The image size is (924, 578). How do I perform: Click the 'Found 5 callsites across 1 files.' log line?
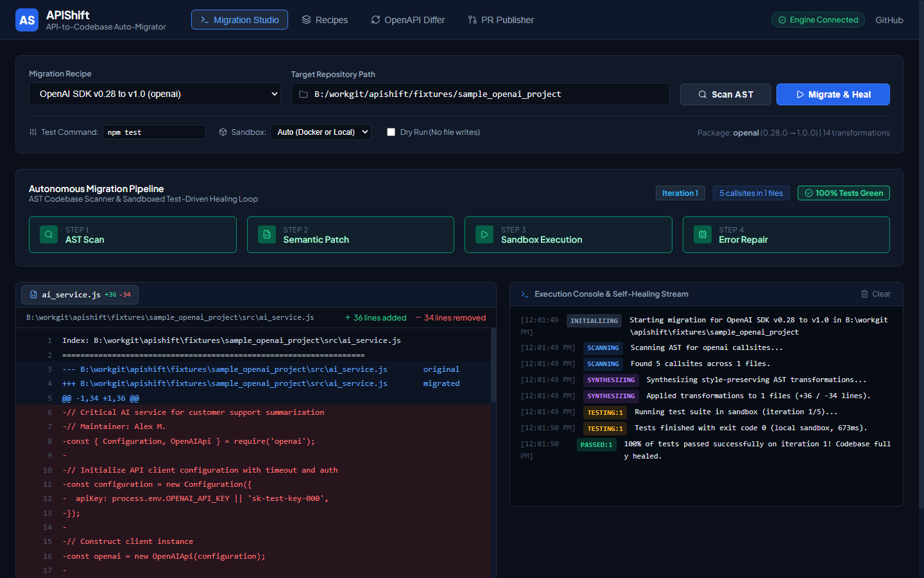700,364
